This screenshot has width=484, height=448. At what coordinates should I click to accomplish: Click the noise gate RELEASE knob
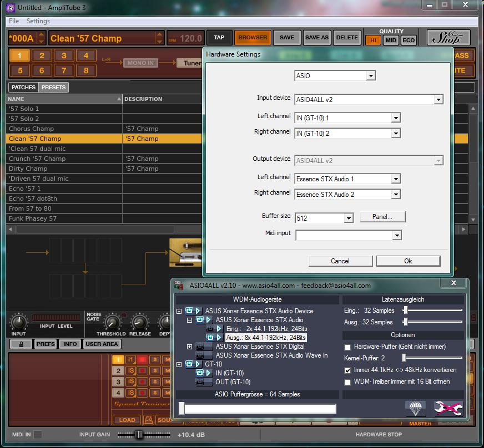coord(139,322)
